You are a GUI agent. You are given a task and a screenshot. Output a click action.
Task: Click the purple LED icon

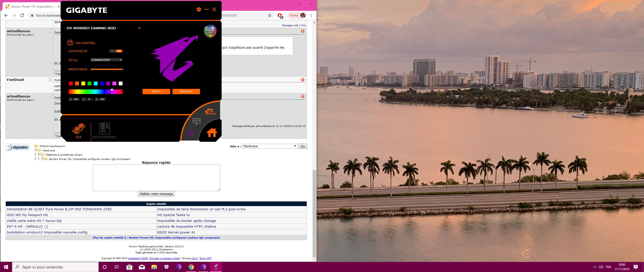coord(190,132)
